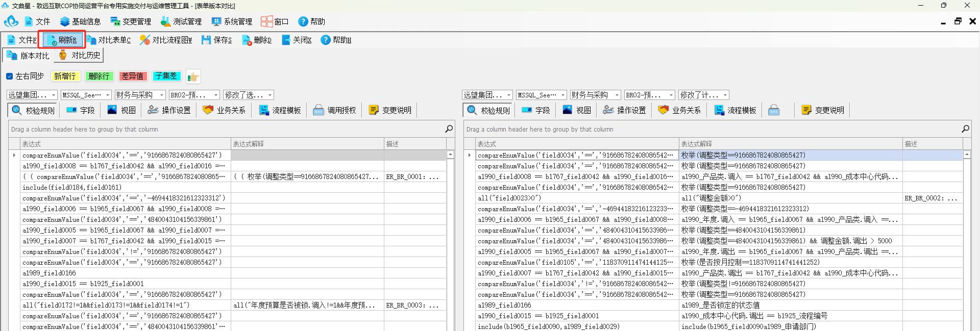980x331 pixels.
Task: Click the right panel 变更说明 button
Action: point(822,110)
